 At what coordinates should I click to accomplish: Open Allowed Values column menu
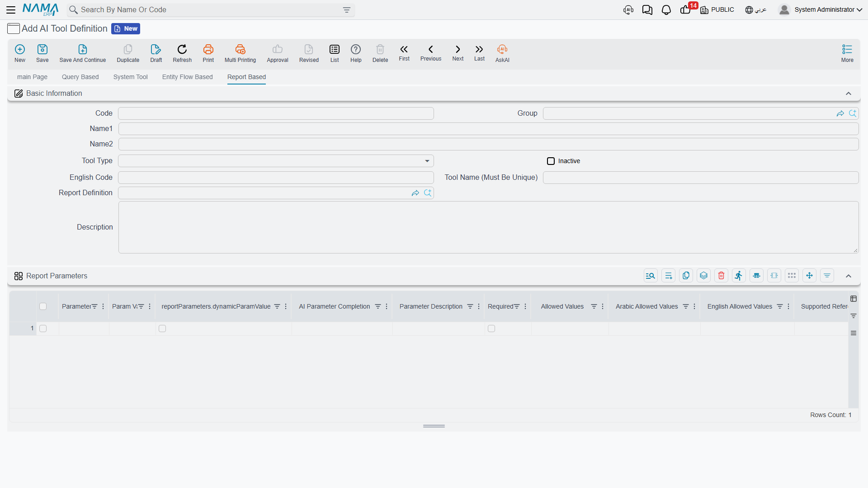[603, 306]
